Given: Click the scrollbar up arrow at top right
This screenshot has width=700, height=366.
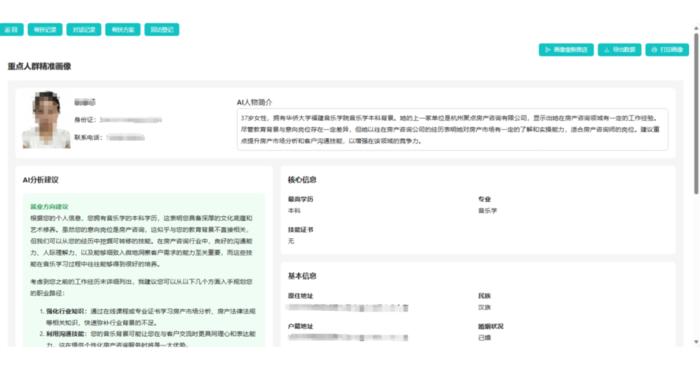Looking at the screenshot, I should pos(696,28).
